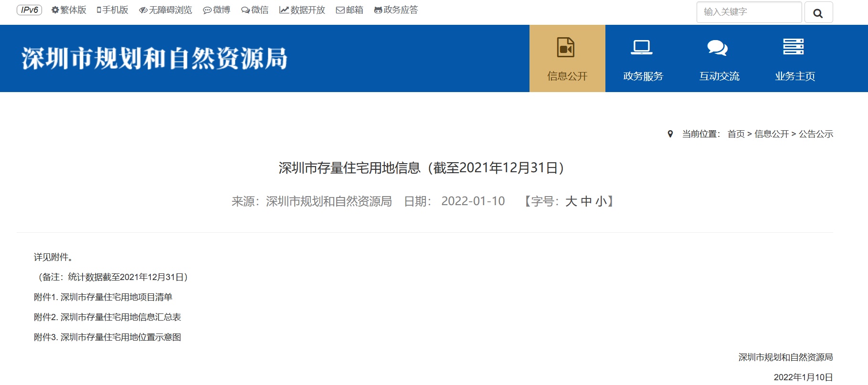Set font size to 大 (large)
This screenshot has height=385, width=868.
coord(571,201)
